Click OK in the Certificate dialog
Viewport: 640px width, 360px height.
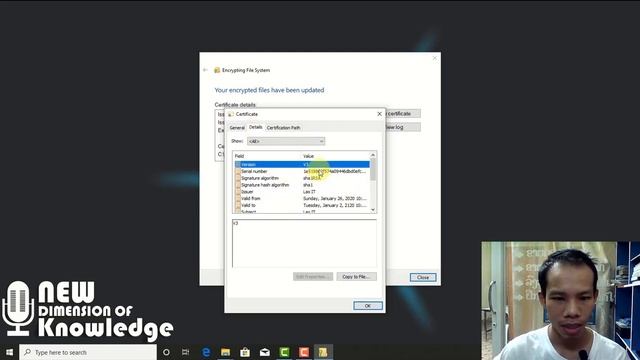point(368,306)
